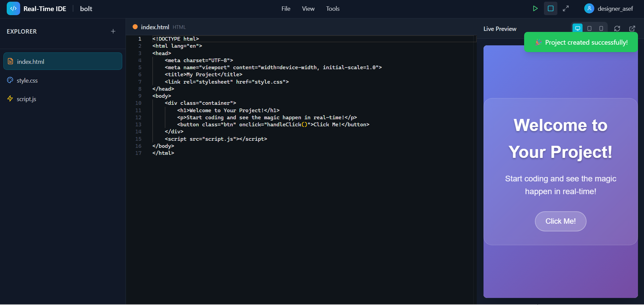Switch the live preview to mobile view
Screen dimensions: 644x305
(x=601, y=29)
